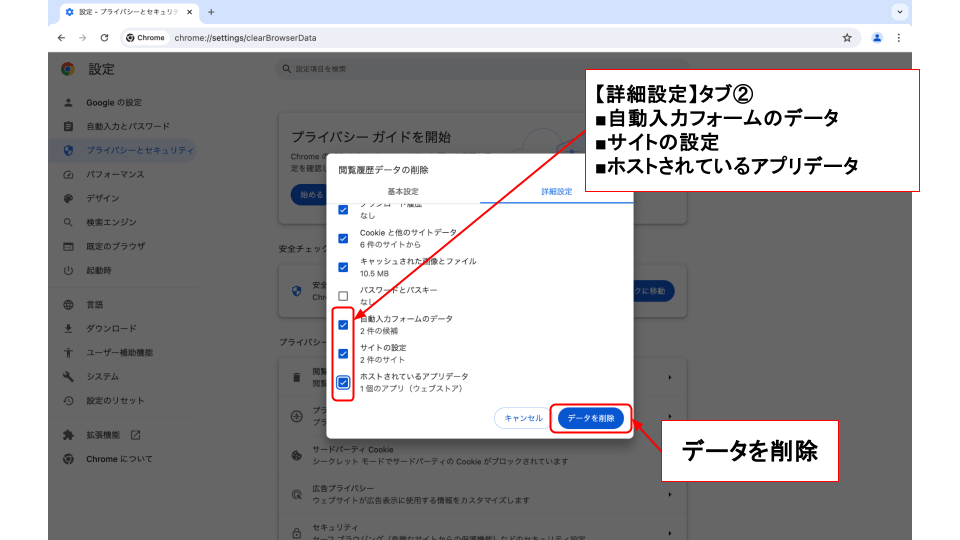Viewport: 960px width, 540px height.
Task: Open the Chrome three-dot menu
Action: [x=898, y=38]
